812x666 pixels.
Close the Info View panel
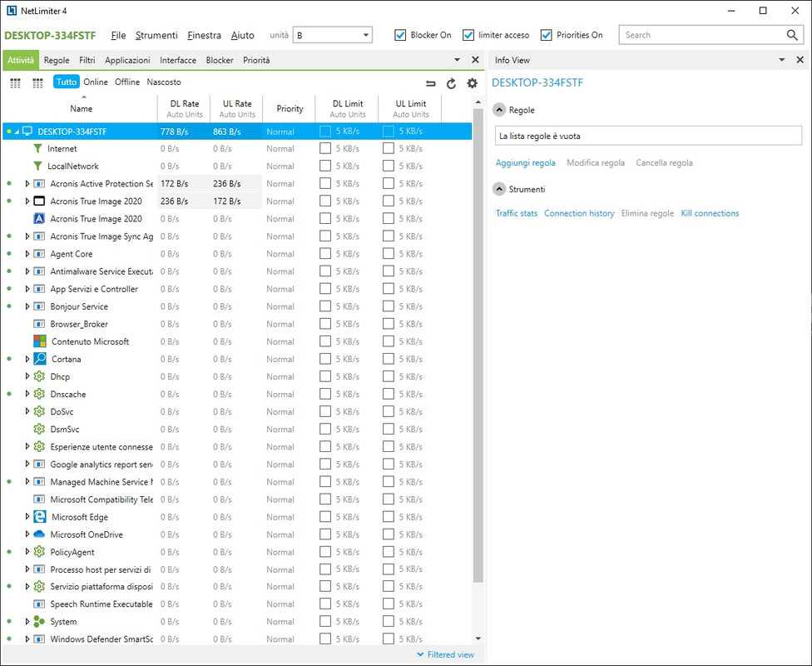(800, 60)
